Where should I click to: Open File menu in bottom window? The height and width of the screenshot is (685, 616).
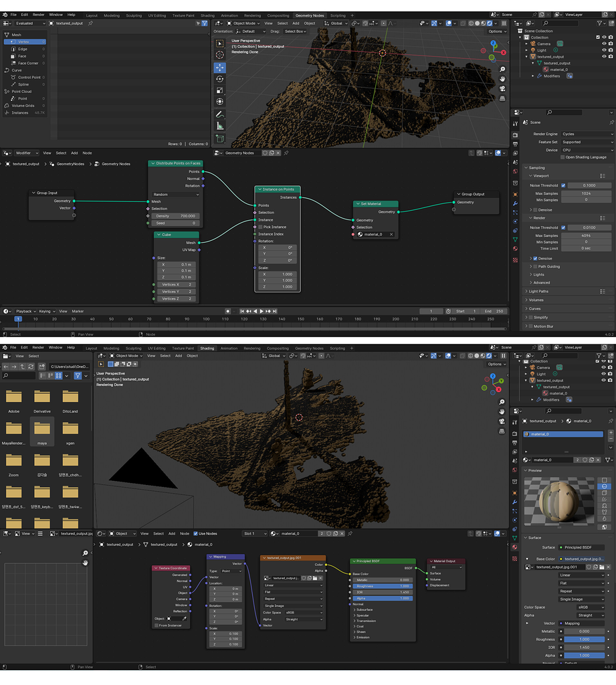(x=13, y=348)
